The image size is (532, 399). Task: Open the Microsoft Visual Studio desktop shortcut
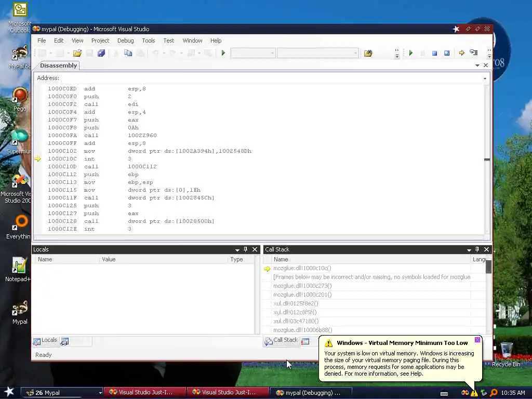[x=17, y=189]
